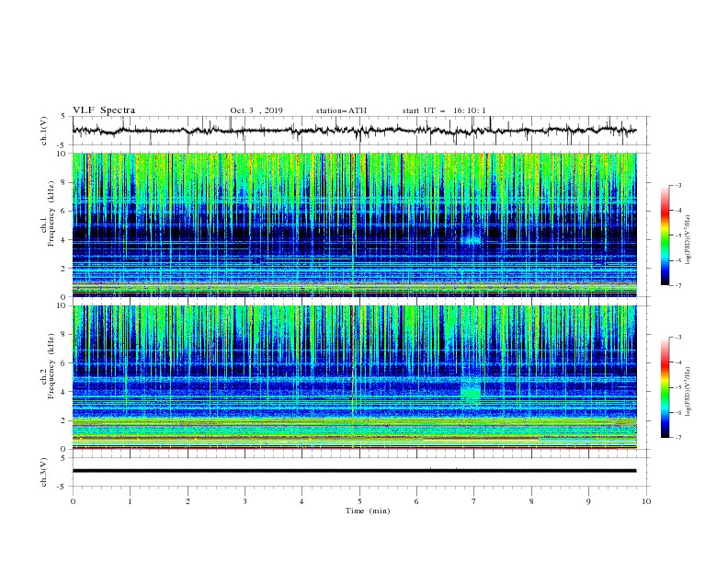Click the "VLF Spectra" plot title
This screenshot has height=563, width=728.
pos(104,110)
